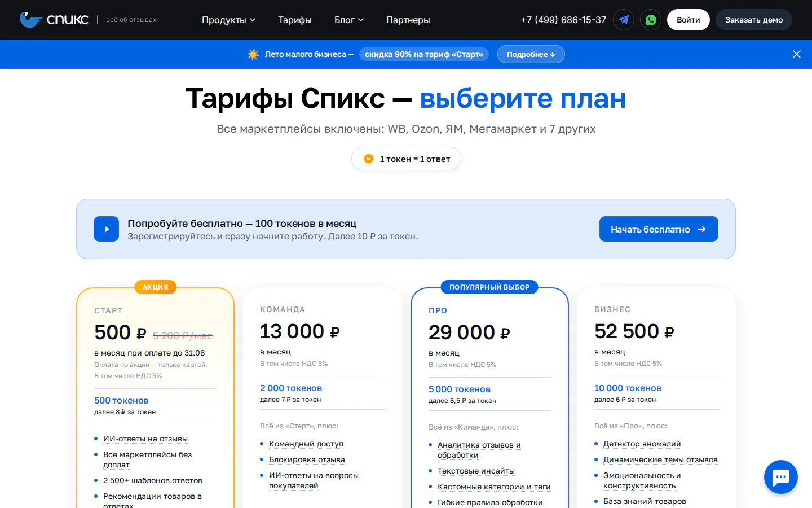The image size is (812, 508).
Task: Click the АКЦИЯ badge on Старт plan
Action: pos(155,287)
